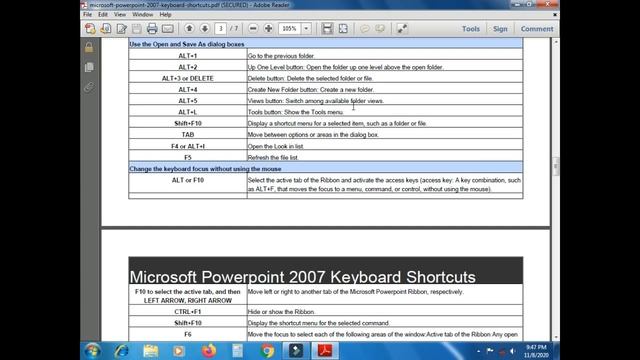Close the document with menu bar X
Image resolution: width=640 pixels, height=360 pixels.
point(555,14)
